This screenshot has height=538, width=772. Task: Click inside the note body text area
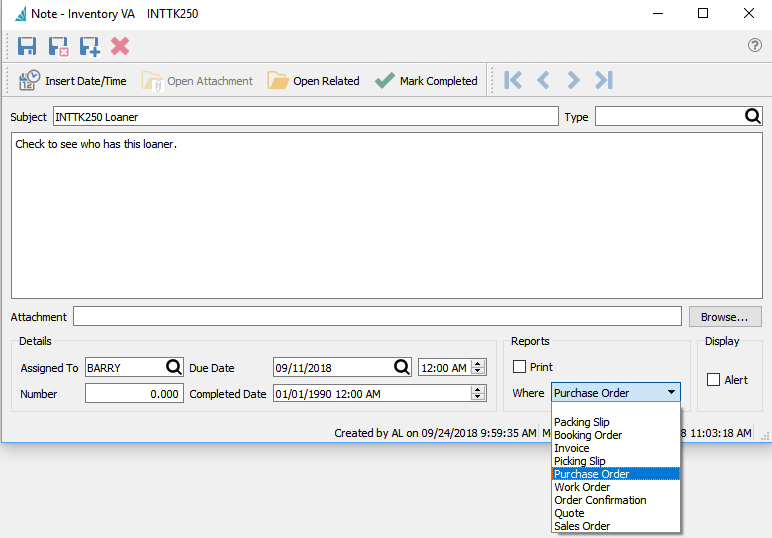point(387,216)
